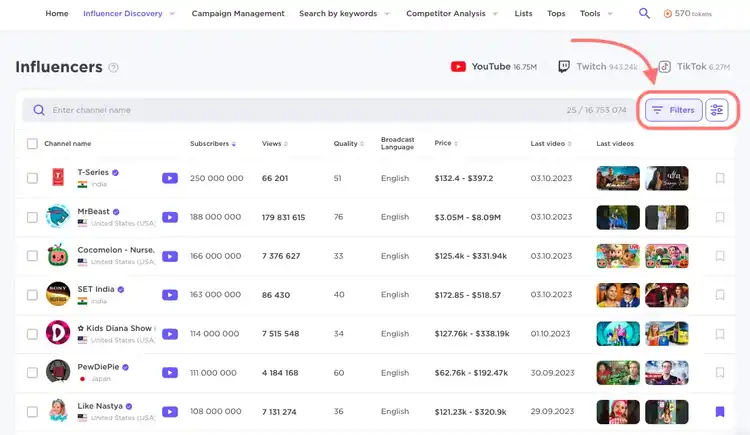The width and height of the screenshot is (750, 435).
Task: Open Campaign Management menu item
Action: point(238,13)
